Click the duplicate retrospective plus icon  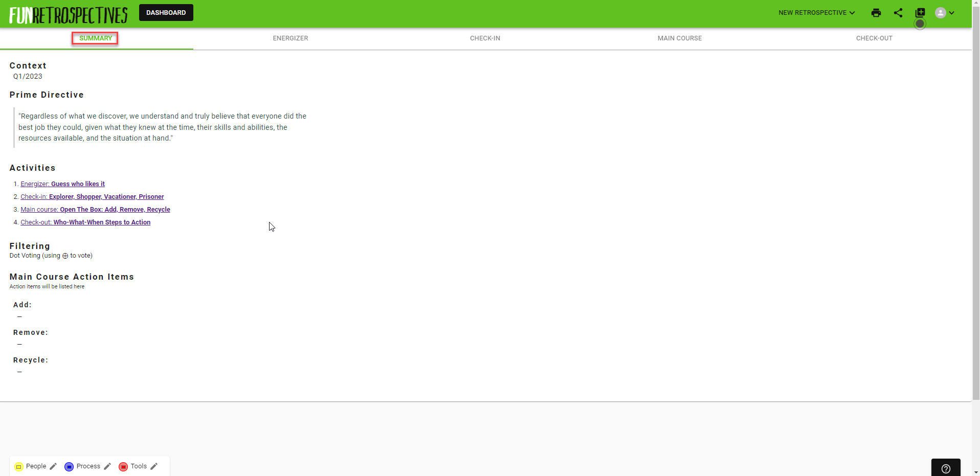point(920,13)
